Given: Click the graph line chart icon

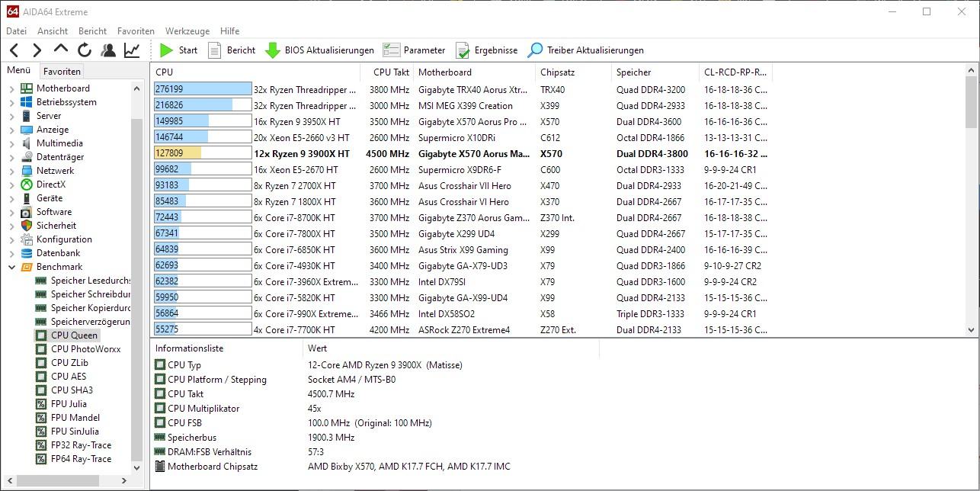Looking at the screenshot, I should (x=132, y=50).
